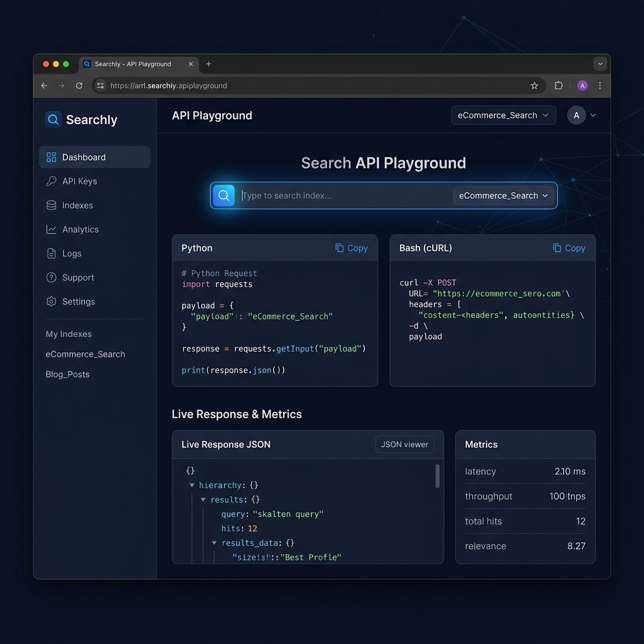
Task: Focus the Type to search index field
Action: [345, 196]
